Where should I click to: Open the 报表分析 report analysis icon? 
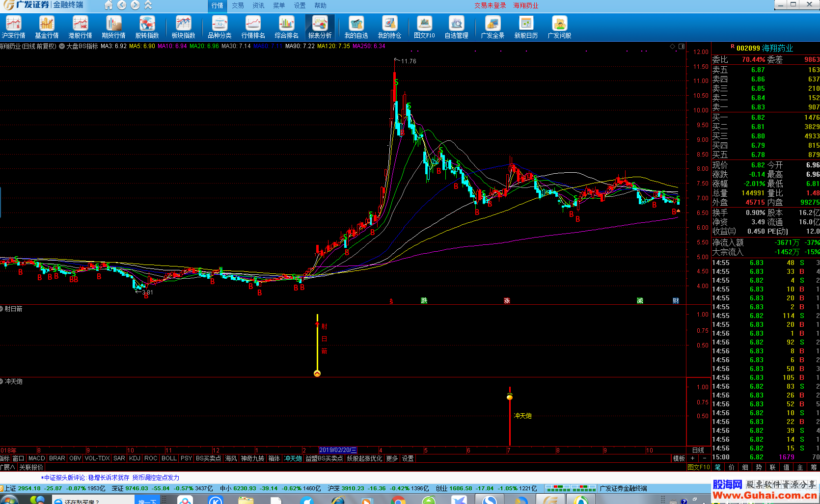pos(320,27)
